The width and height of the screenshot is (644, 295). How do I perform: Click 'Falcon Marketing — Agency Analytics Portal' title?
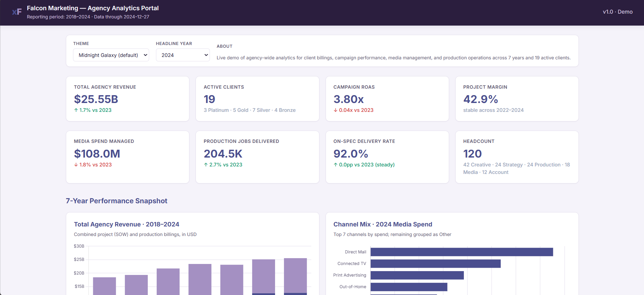(93, 8)
